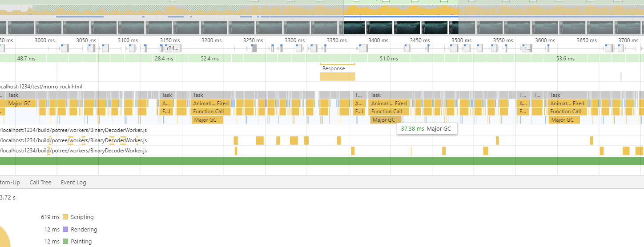Select Major GC below 52.4 ms Function Call

click(207, 120)
